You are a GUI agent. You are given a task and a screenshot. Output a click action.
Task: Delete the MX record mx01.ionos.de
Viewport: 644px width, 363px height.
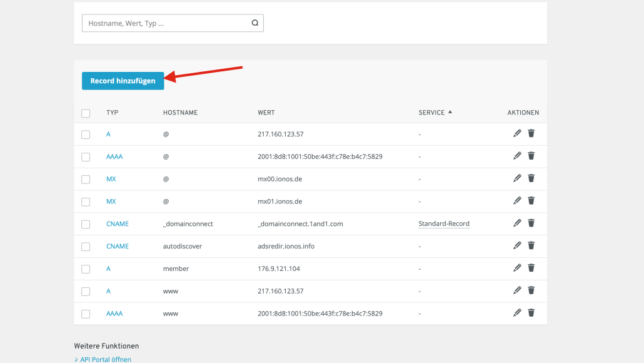[x=531, y=200]
